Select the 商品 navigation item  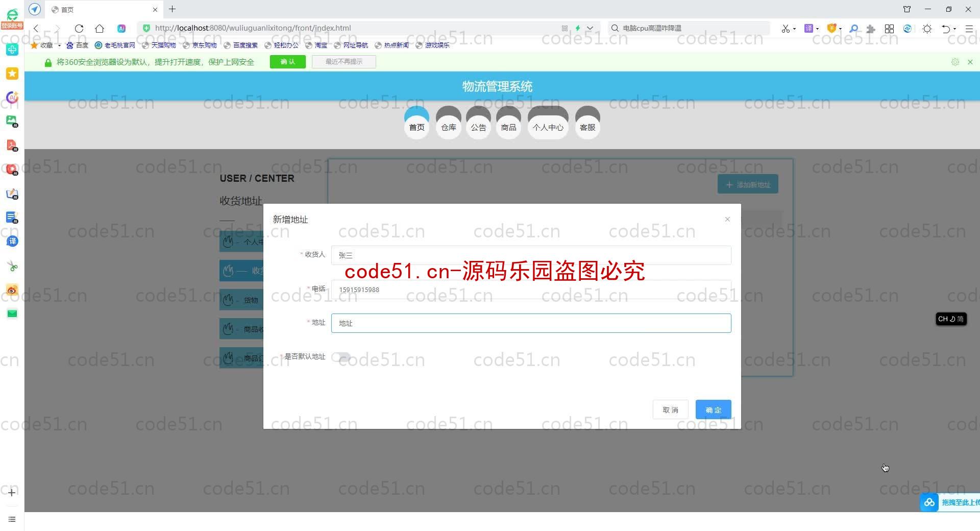pos(508,123)
